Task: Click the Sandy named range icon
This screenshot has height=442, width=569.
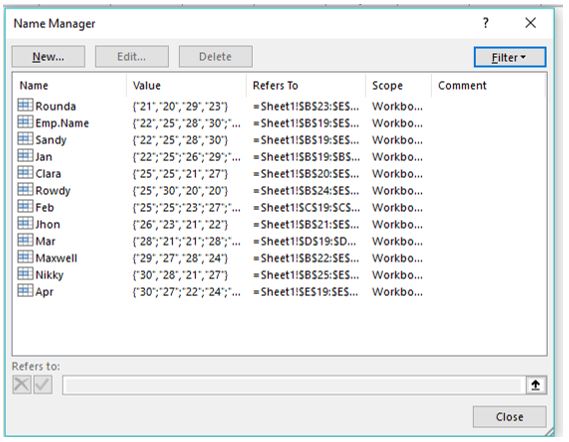Action: pos(25,139)
